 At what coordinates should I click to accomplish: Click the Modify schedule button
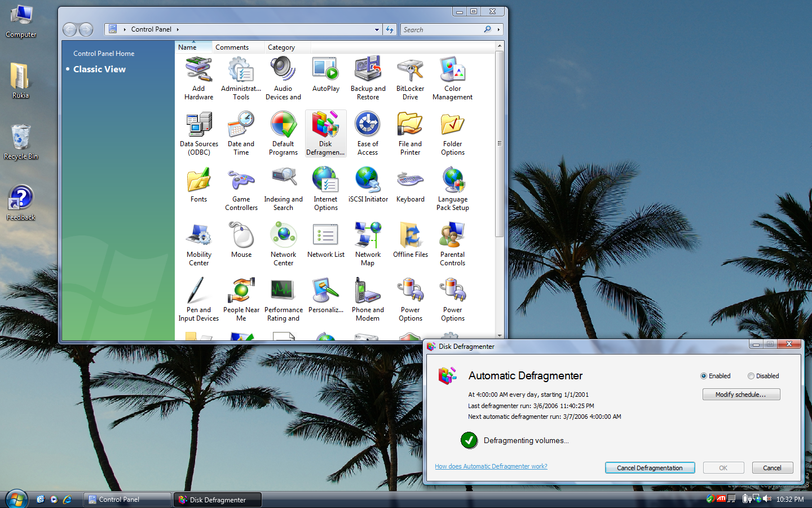741,395
